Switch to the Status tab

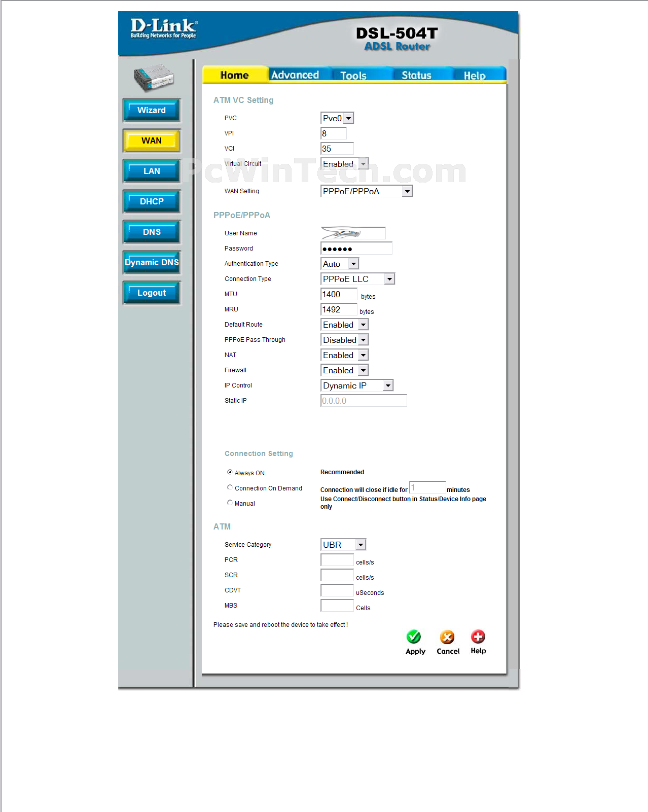(x=416, y=76)
